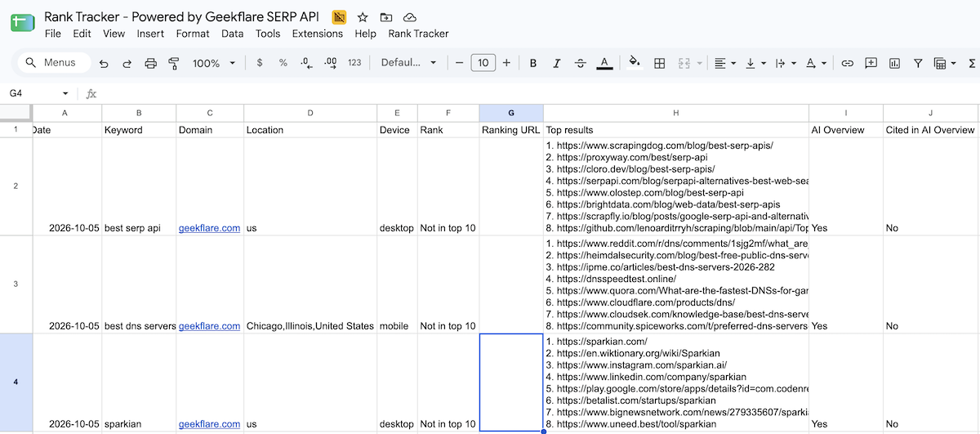Decrease font size with minus button
Screen dimensions: 980x434
(460, 63)
